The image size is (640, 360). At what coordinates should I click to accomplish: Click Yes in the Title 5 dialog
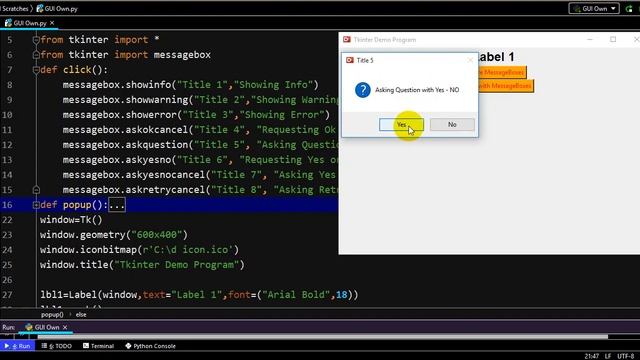point(401,124)
